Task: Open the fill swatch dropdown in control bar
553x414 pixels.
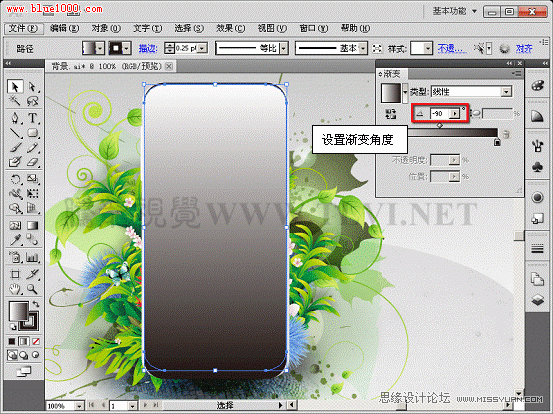Action: tap(101, 48)
